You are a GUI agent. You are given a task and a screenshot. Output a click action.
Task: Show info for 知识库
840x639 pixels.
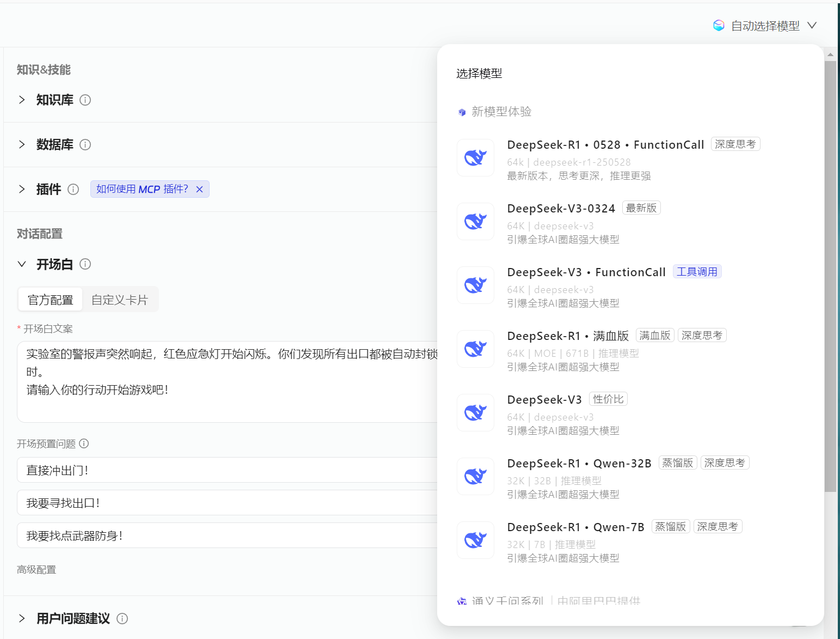[x=85, y=100]
